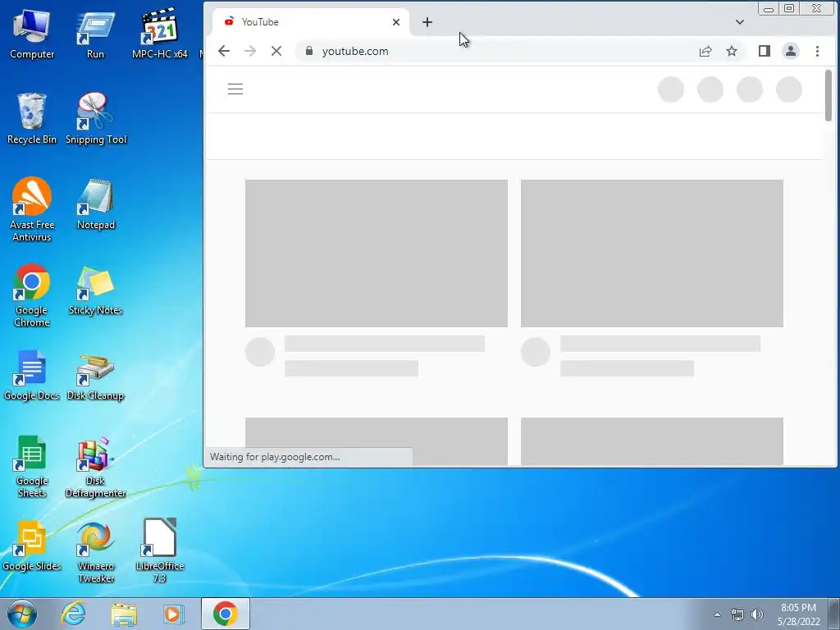
Task: Select the Run desktop shortcut
Action: (95, 34)
